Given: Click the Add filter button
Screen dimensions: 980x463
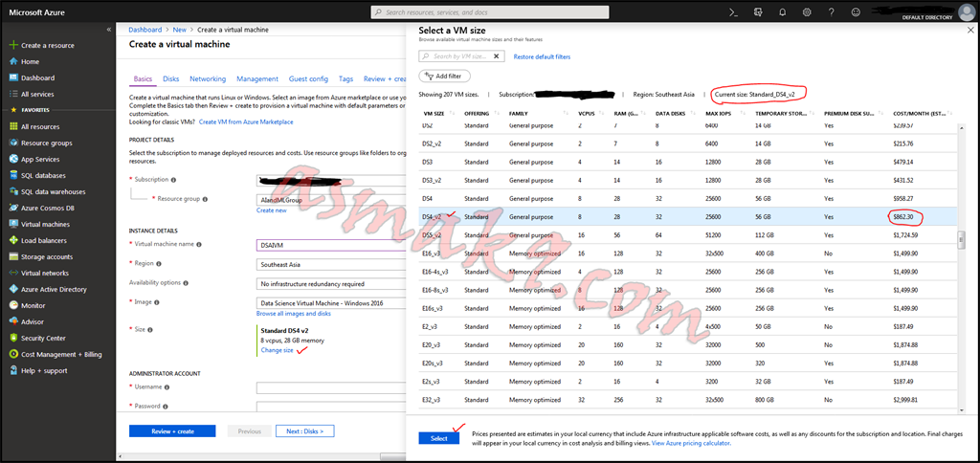Looking at the screenshot, I should pyautogui.click(x=444, y=76).
